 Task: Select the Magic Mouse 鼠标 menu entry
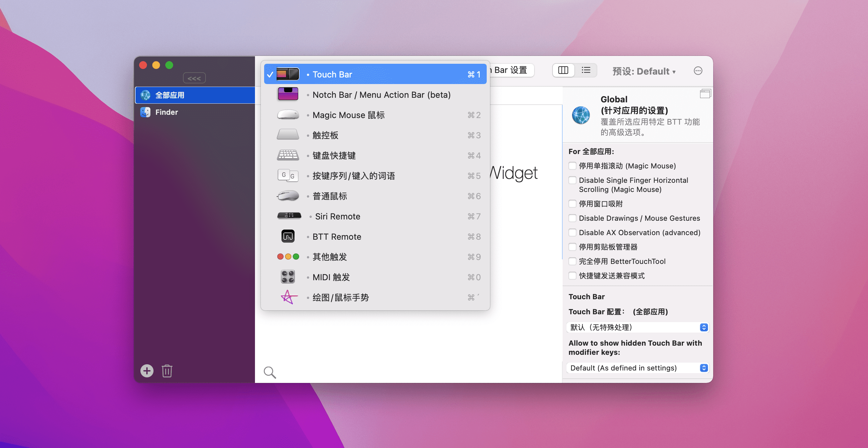349,115
